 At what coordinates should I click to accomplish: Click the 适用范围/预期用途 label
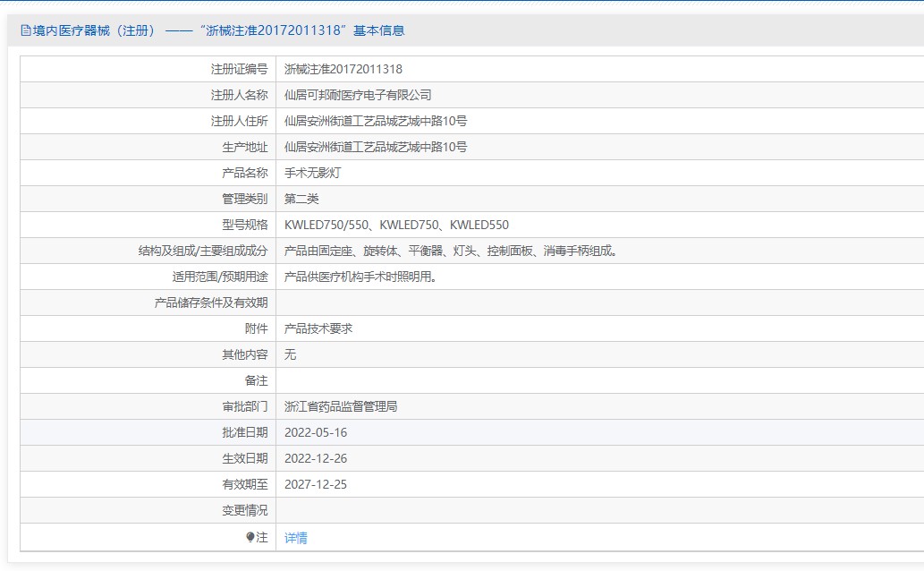[x=220, y=277]
